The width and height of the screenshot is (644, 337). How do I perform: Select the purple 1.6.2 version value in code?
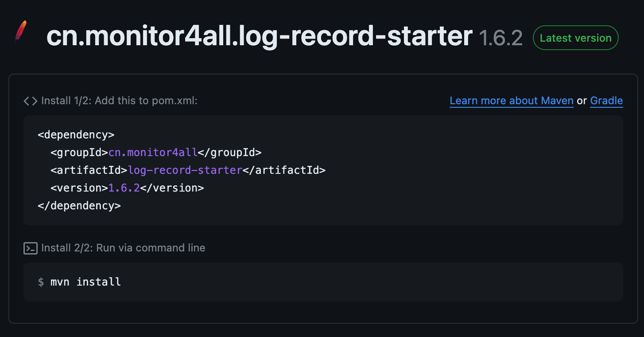point(124,188)
